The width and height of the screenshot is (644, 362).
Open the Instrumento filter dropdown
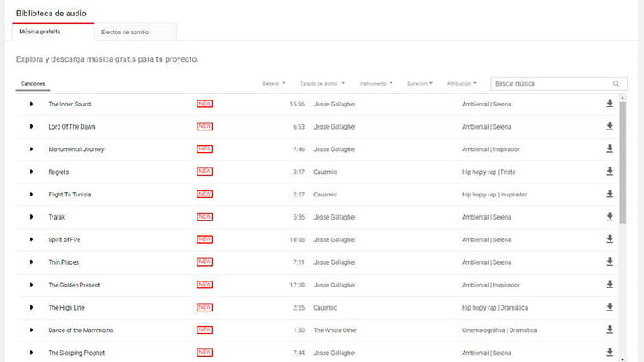375,84
